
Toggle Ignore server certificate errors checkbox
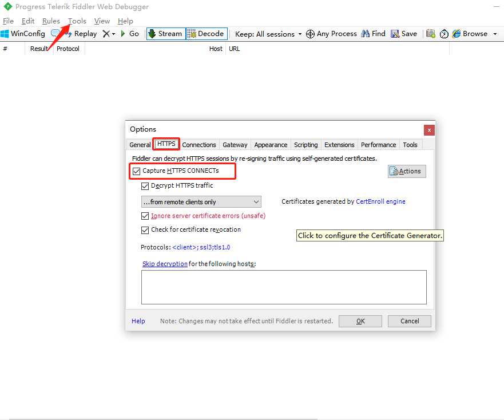(145, 216)
